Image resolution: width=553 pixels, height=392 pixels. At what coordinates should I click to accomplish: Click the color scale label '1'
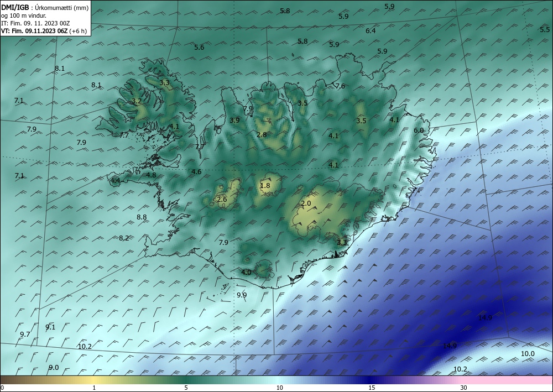click(94, 388)
